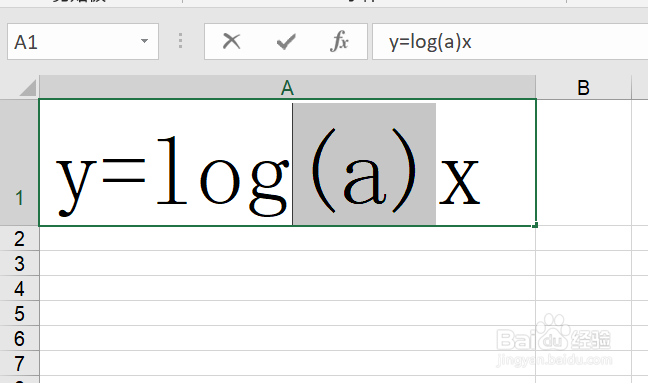Image resolution: width=648 pixels, height=383 pixels.
Task: Confirm entry with the checkmark icon
Action: click(286, 41)
